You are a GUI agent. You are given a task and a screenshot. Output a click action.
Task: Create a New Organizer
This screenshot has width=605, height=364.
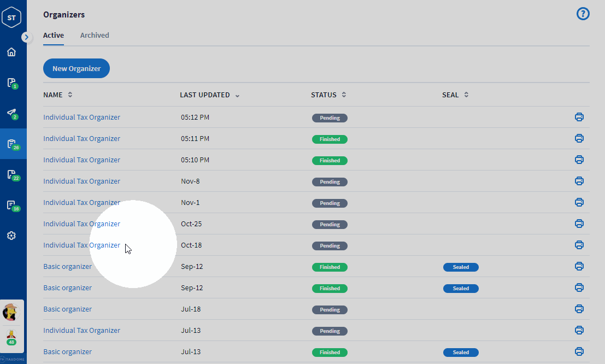tap(77, 68)
